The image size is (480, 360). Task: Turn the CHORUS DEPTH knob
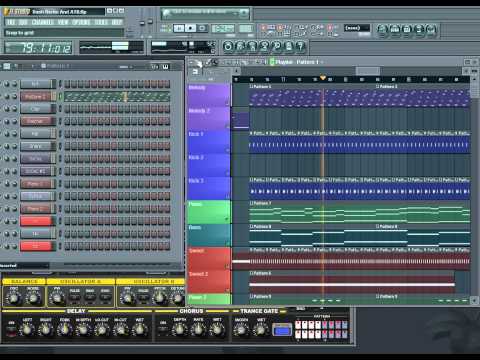(x=179, y=329)
